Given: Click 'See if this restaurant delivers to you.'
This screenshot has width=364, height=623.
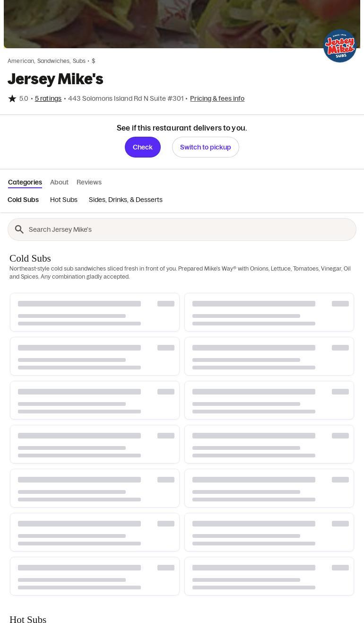Looking at the screenshot, I should pos(182,128).
